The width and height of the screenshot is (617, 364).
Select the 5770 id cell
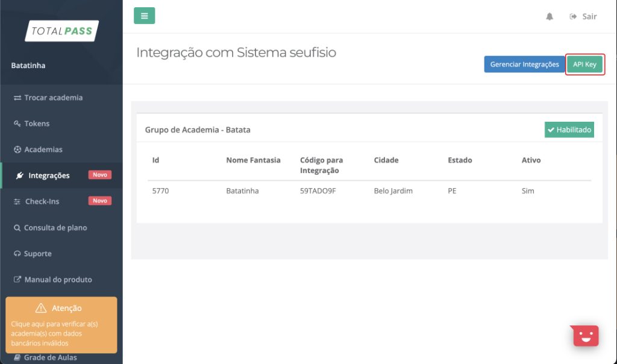[160, 191]
